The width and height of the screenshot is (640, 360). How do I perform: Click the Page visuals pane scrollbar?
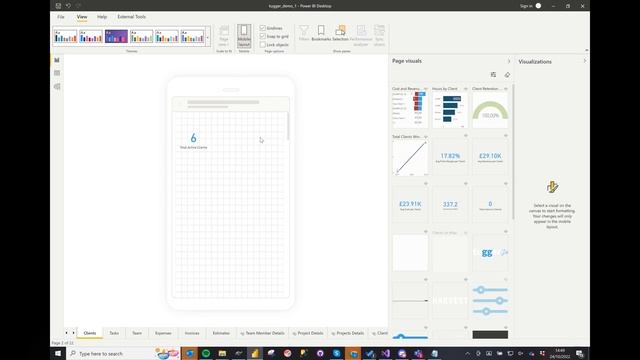coord(513,152)
